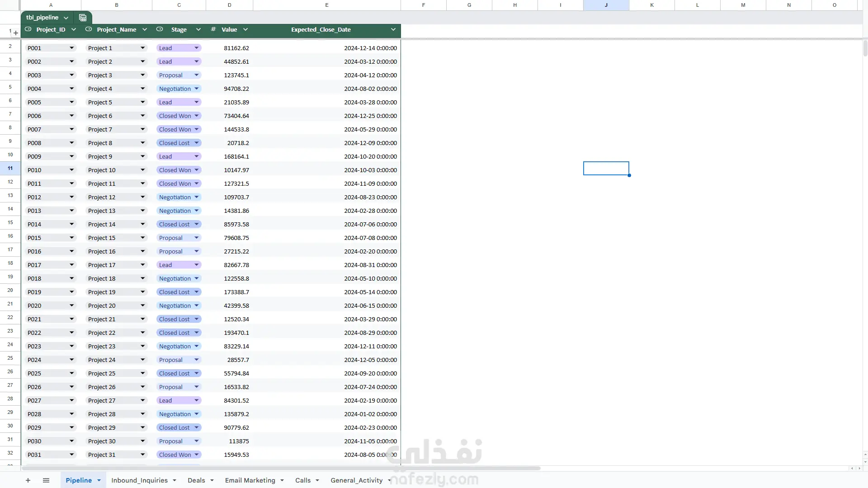This screenshot has width=868, height=488.
Task: Select column J header
Action: pos(606,5)
